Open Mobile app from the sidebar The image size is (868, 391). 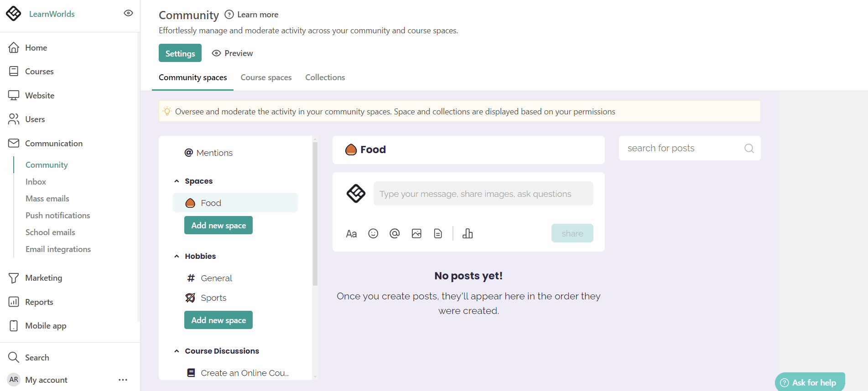click(x=14, y=325)
